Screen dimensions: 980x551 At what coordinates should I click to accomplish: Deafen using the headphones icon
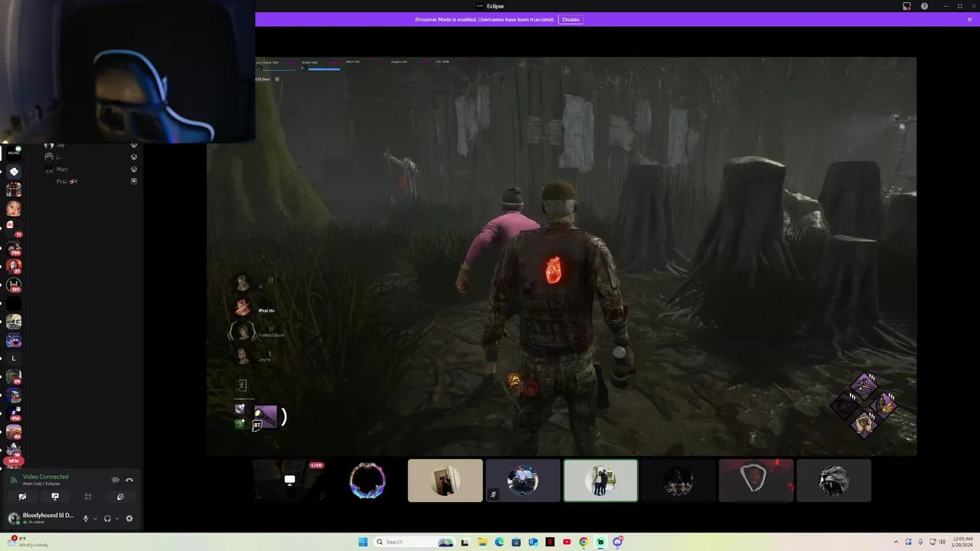(x=107, y=518)
